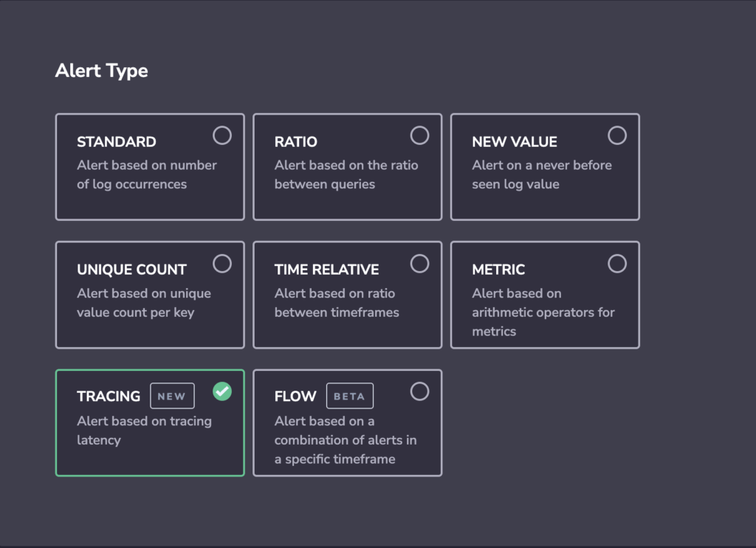Screen dimensions: 756x548
Task: Click the UNIQUE COUNT card title
Action: point(131,270)
